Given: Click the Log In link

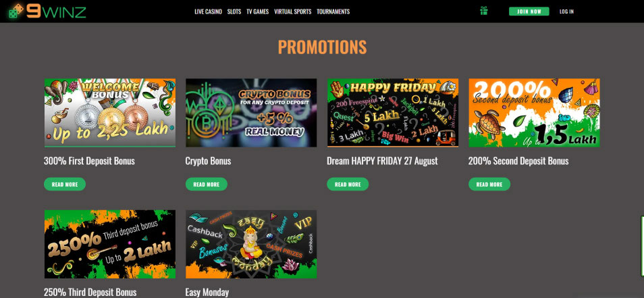Looking at the screenshot, I should click(566, 11).
